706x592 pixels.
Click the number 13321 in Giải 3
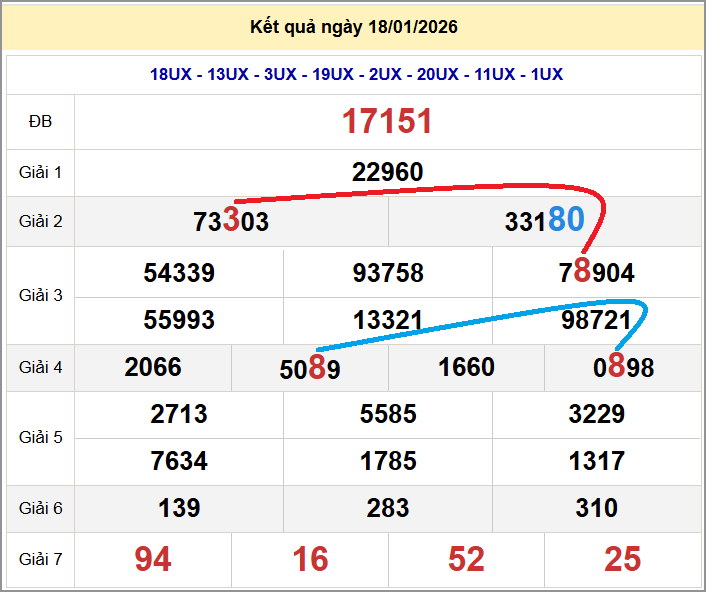pyautogui.click(x=388, y=320)
